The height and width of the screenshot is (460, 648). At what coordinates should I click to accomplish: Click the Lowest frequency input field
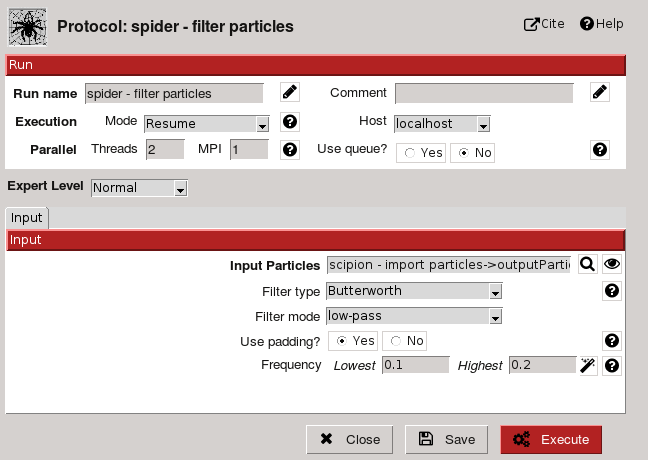[x=415, y=365]
